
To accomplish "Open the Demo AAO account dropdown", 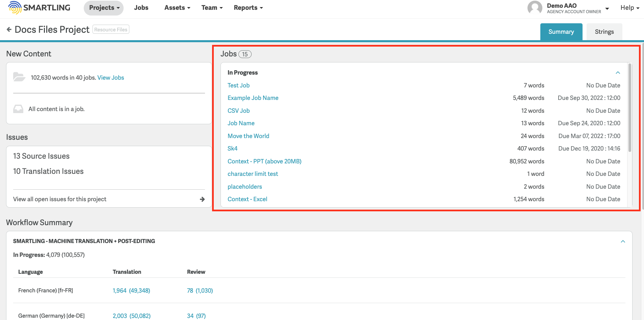I will coord(607,8).
